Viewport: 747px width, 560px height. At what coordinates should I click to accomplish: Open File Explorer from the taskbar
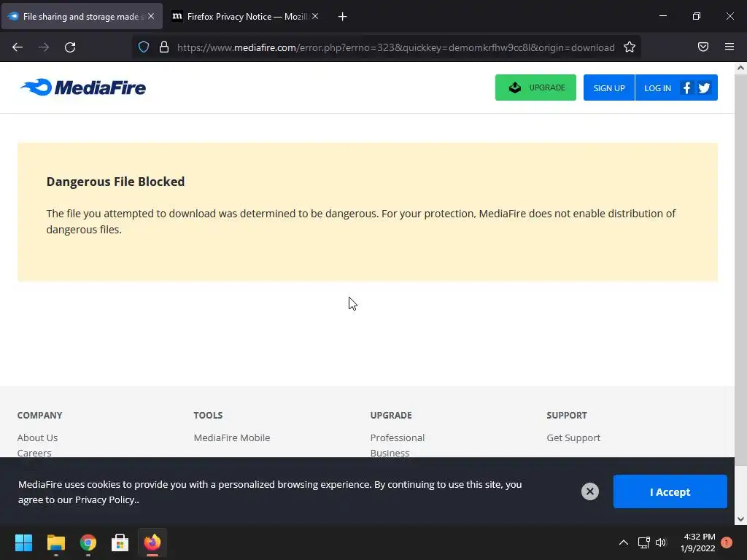click(55, 542)
